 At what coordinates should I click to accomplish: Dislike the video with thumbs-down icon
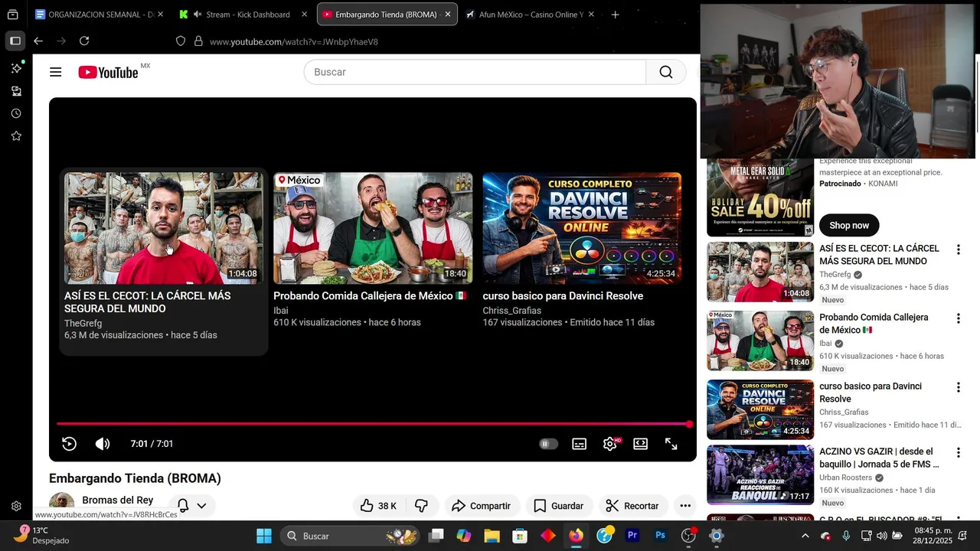(421, 506)
